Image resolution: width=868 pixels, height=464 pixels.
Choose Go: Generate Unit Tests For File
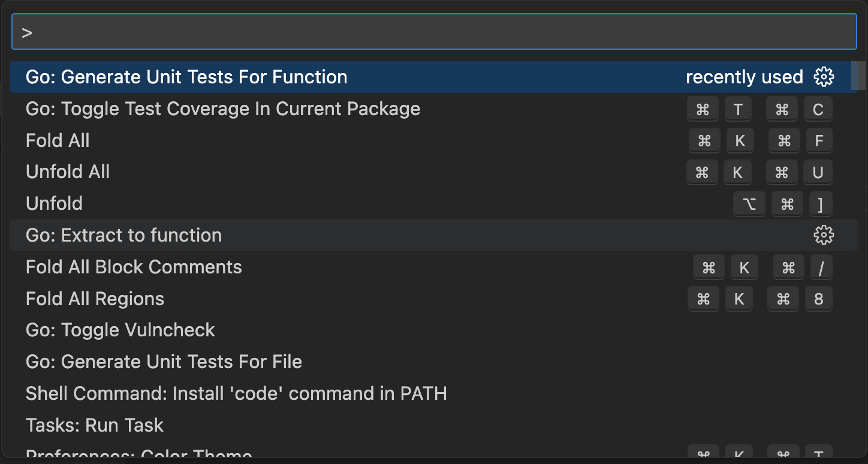click(x=164, y=361)
